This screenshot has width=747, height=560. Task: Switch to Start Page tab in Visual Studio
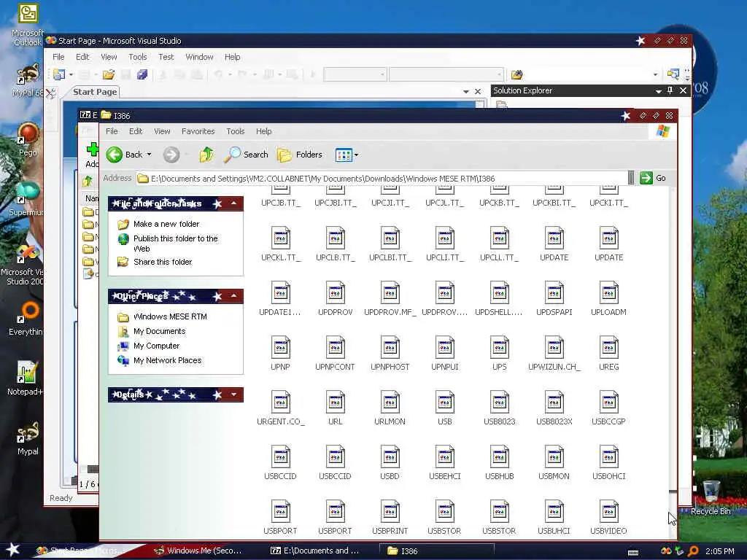point(94,92)
